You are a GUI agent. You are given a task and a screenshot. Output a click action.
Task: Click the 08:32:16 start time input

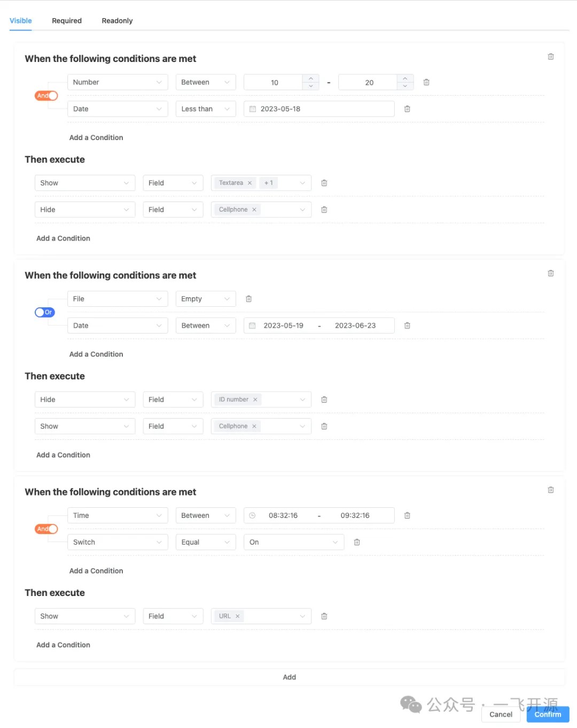tap(283, 515)
